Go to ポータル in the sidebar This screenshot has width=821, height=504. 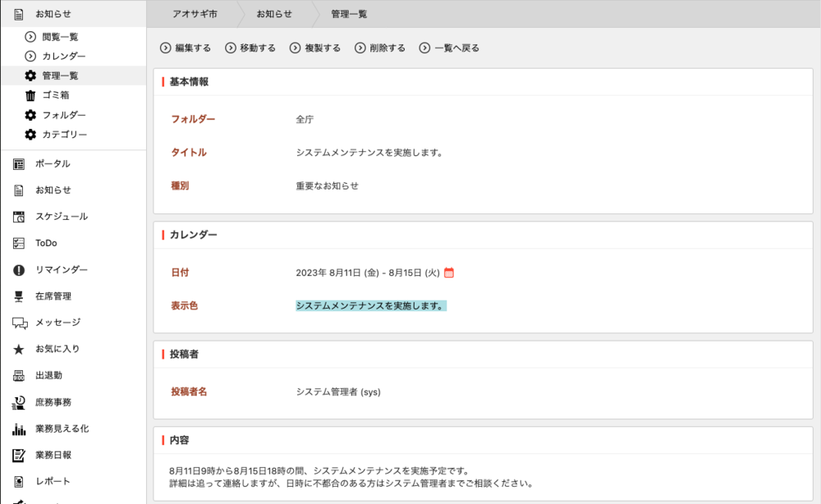point(53,164)
